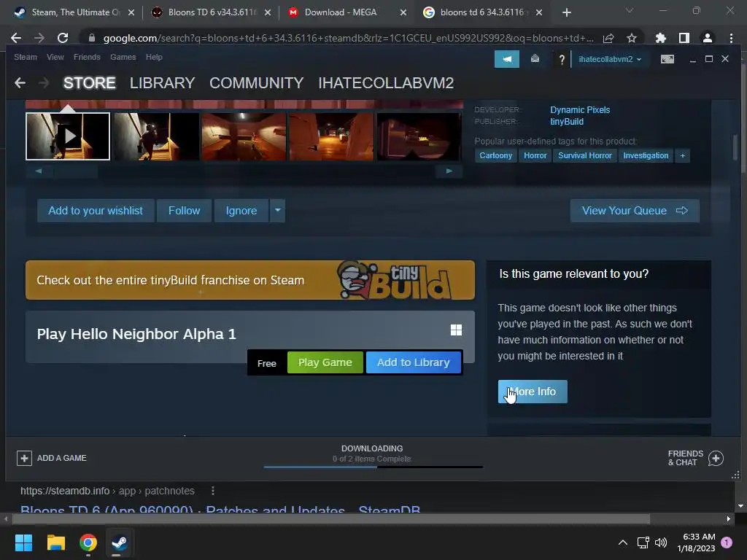The height and width of the screenshot is (560, 747).
Task: Click Survival Horror tag
Action: (x=584, y=156)
